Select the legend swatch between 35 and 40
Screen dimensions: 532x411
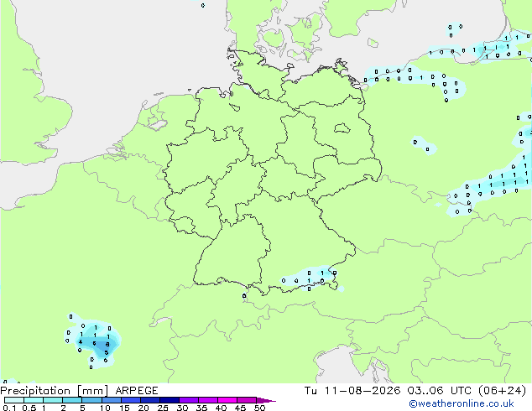pos(207,400)
